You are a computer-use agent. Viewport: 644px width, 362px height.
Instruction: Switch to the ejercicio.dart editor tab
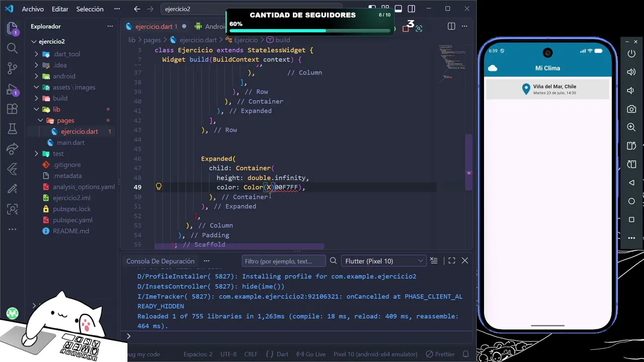[154, 26]
